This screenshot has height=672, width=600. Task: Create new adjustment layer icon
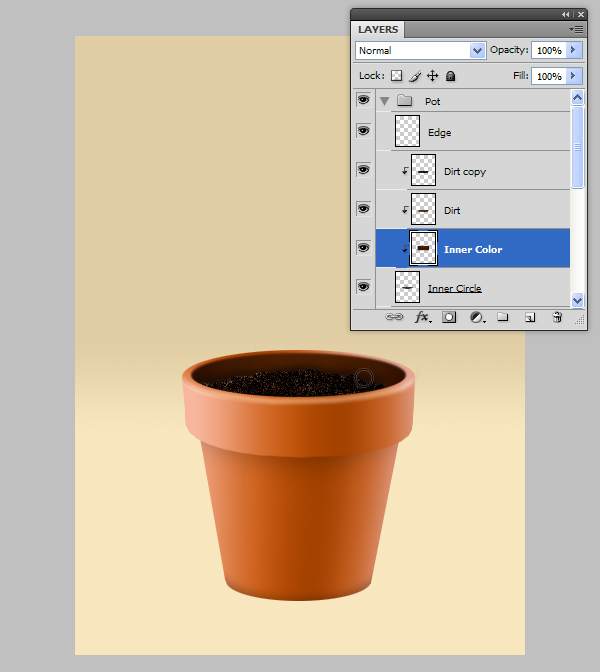(476, 317)
